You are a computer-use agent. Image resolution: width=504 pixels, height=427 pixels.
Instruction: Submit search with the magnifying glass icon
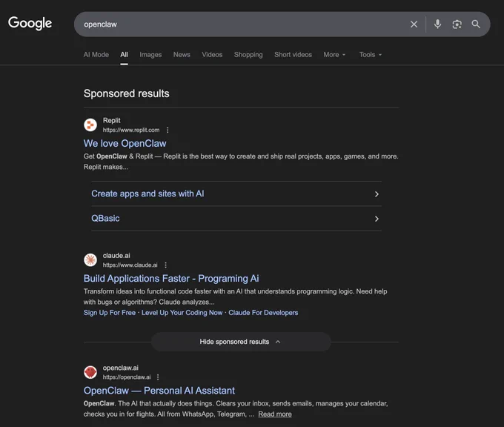pos(476,24)
